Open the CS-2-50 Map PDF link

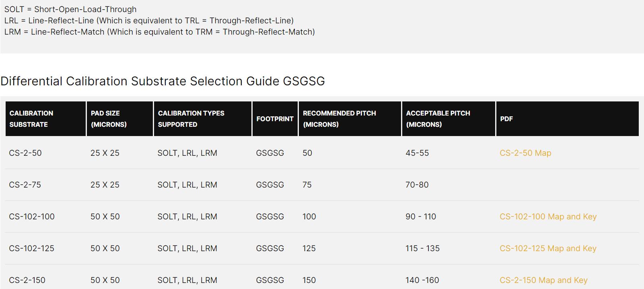coord(525,153)
